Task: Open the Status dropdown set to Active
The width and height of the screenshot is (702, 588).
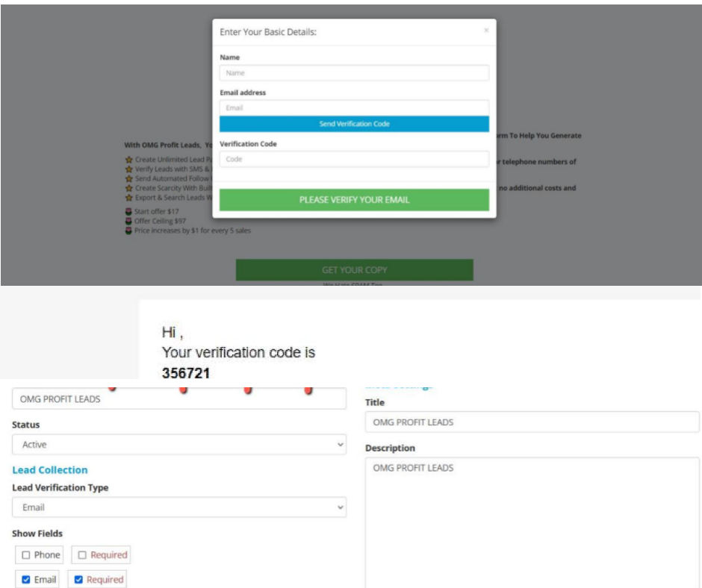Action: pos(179,444)
